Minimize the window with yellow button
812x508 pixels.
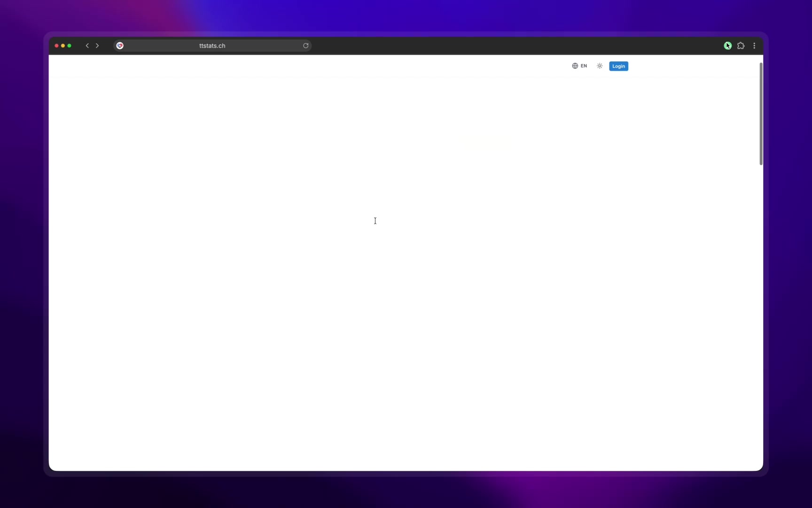click(x=63, y=46)
